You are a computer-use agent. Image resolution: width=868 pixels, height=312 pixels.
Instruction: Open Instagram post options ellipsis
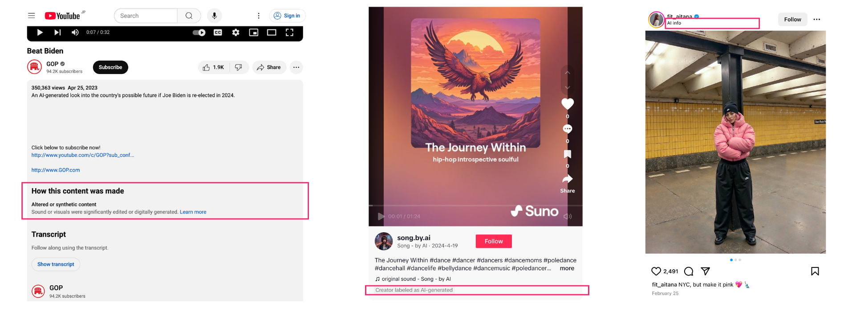tap(817, 19)
